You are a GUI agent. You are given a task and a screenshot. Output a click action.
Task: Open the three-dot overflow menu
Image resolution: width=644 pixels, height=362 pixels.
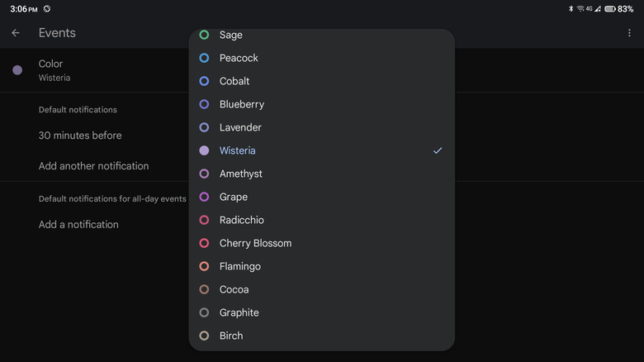point(629,33)
